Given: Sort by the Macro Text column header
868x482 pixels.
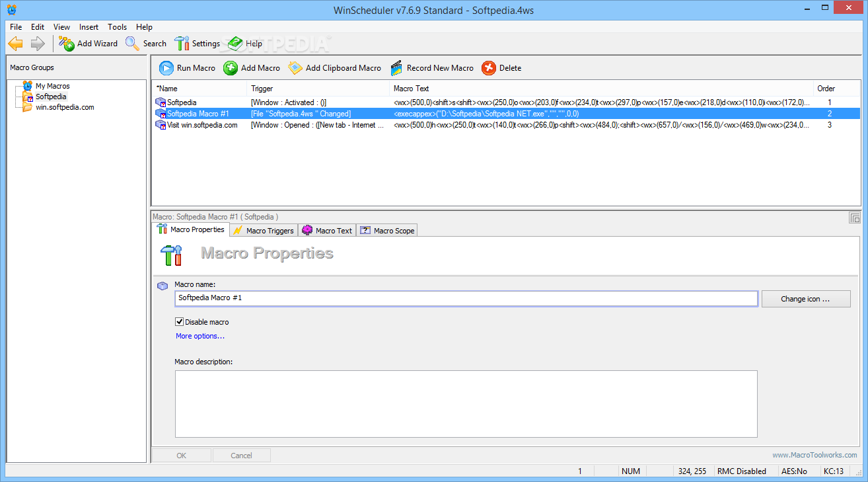Looking at the screenshot, I should coord(602,88).
